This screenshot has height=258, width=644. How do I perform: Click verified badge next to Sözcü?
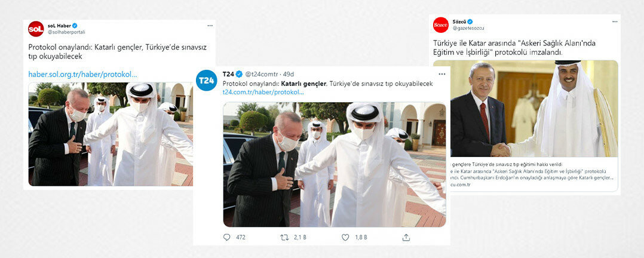[470, 21]
